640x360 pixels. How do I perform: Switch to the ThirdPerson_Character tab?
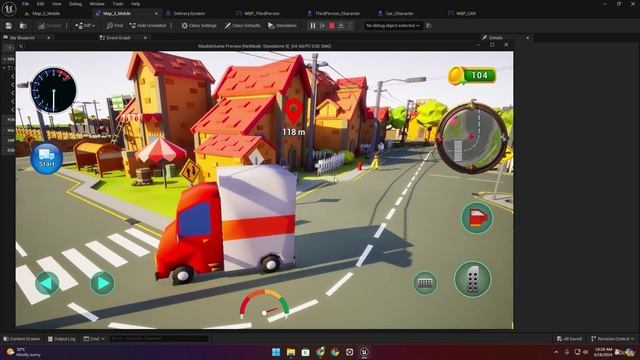(x=334, y=13)
